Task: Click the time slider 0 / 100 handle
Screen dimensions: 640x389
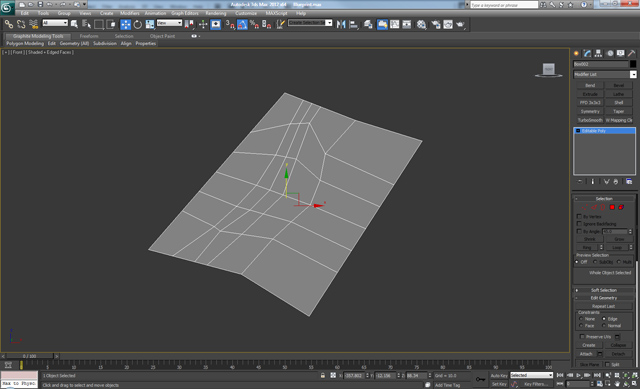Action: (x=29, y=356)
